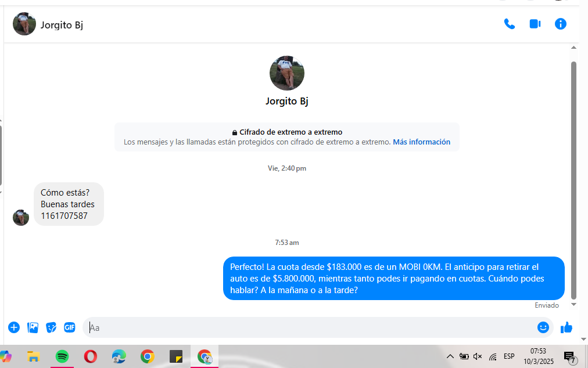Screen dimensions: 588x368
Task: Open the ESP language selector
Action: (x=509, y=356)
